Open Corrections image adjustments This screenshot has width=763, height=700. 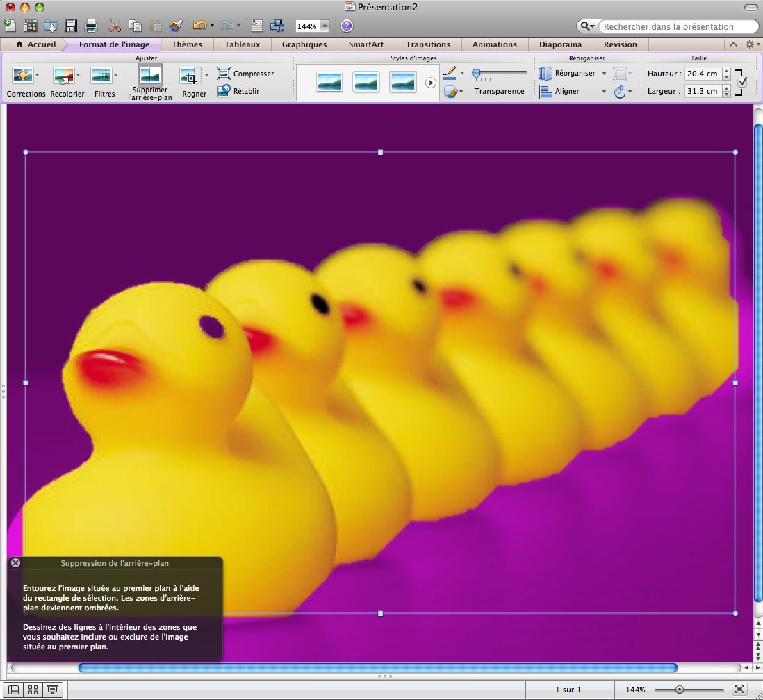coord(22,76)
